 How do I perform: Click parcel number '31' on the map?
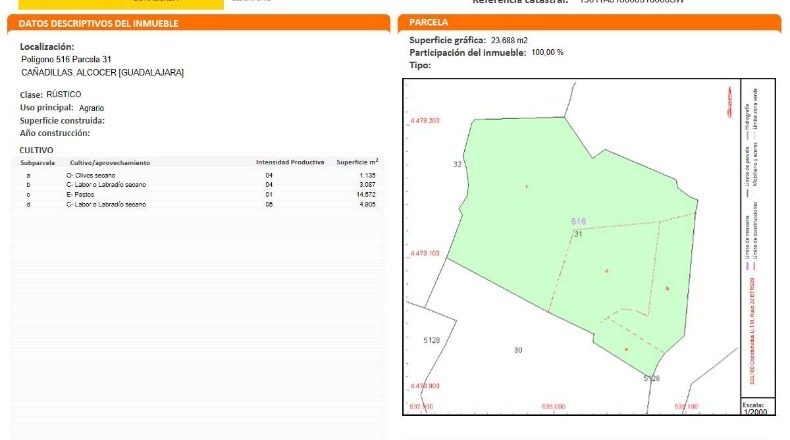tap(578, 234)
